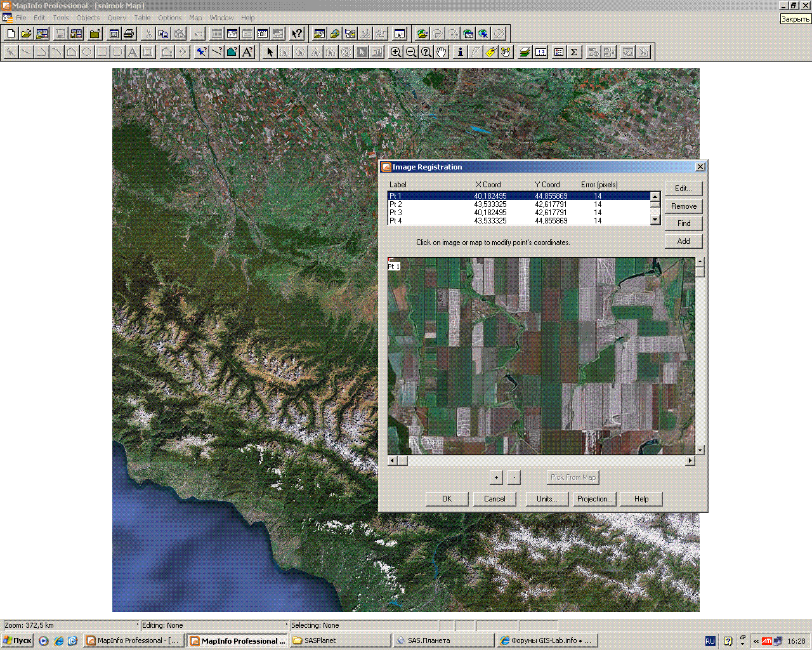This screenshot has height=650, width=812.
Task: Select the Zoom-in magnifier tool
Action: tap(396, 52)
